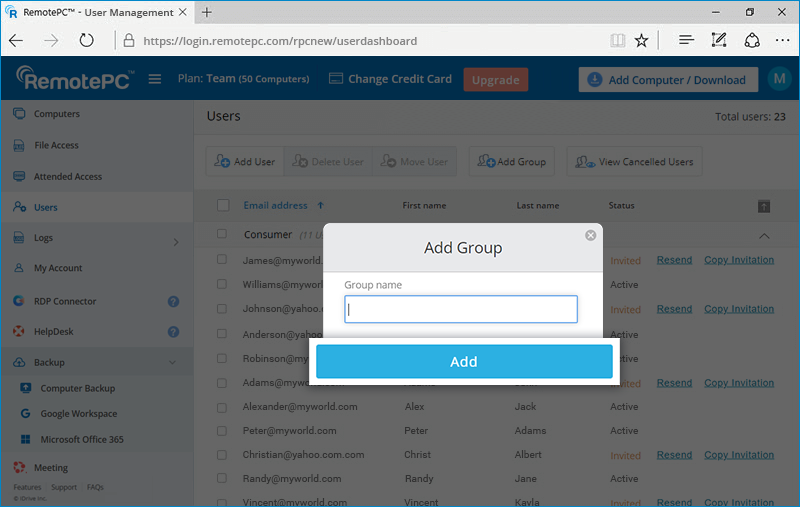
Task: Click Resend link for James@myworld.com
Action: click(674, 260)
